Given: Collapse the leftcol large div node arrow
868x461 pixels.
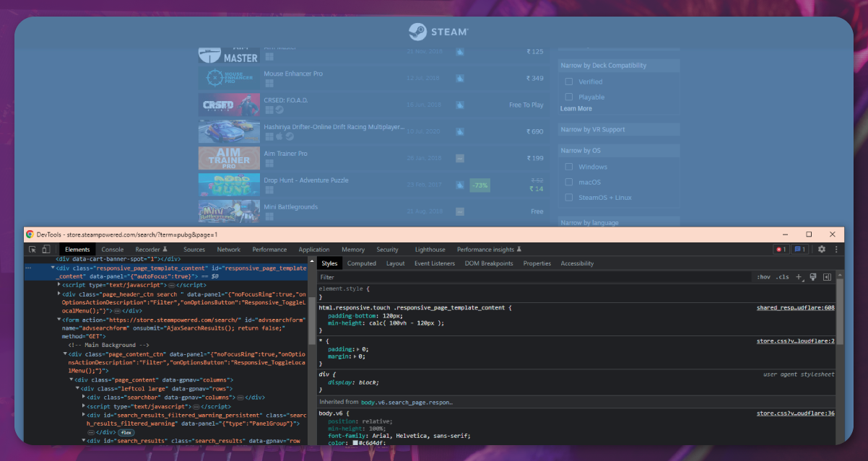Looking at the screenshot, I should pos(77,388).
